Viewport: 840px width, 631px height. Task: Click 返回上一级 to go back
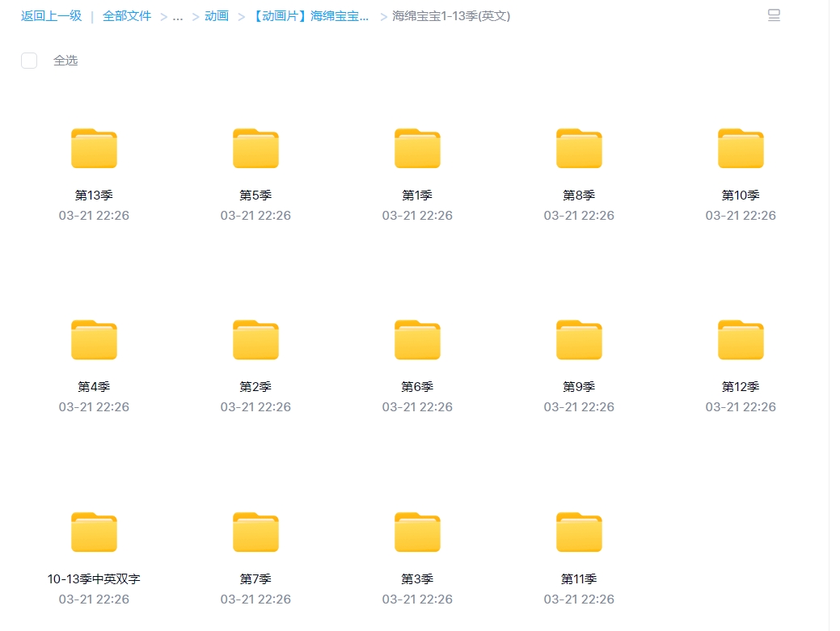(51, 16)
